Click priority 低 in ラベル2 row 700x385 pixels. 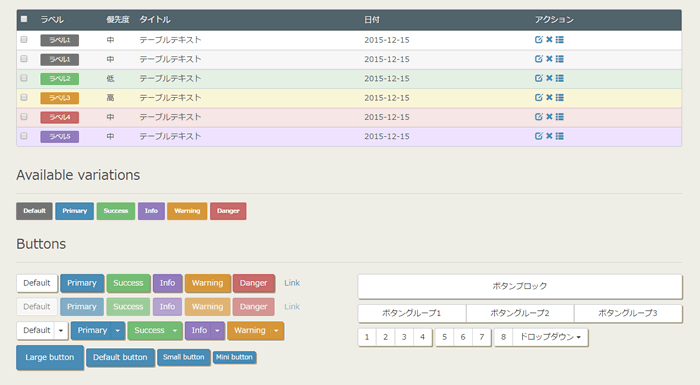pos(110,78)
